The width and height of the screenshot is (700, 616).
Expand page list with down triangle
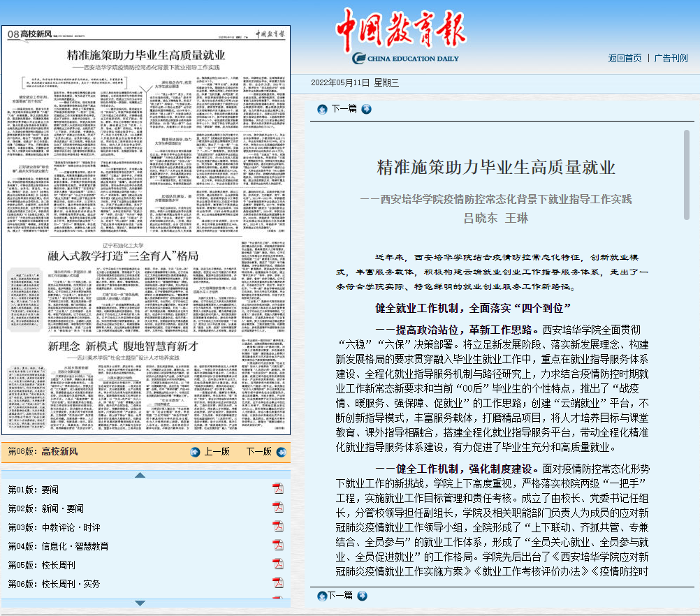[x=140, y=603]
